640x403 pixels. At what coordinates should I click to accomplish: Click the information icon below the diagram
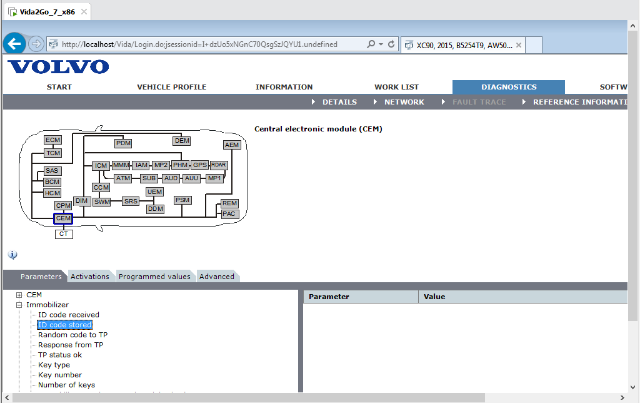[13, 255]
